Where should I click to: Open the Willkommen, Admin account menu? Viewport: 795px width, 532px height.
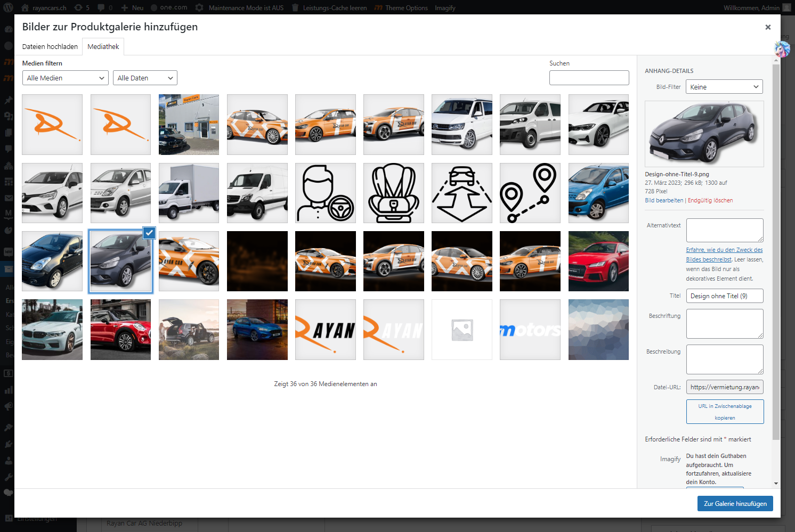click(x=757, y=7)
